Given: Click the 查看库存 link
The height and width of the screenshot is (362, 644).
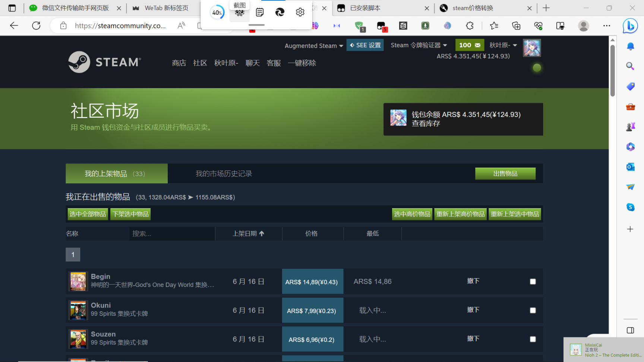Looking at the screenshot, I should pos(426,123).
